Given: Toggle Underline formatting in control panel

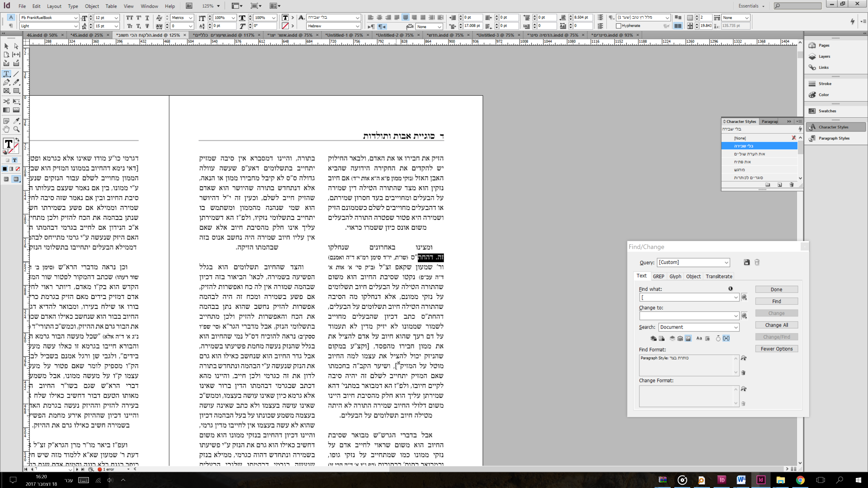Looking at the screenshot, I should coord(147,18).
